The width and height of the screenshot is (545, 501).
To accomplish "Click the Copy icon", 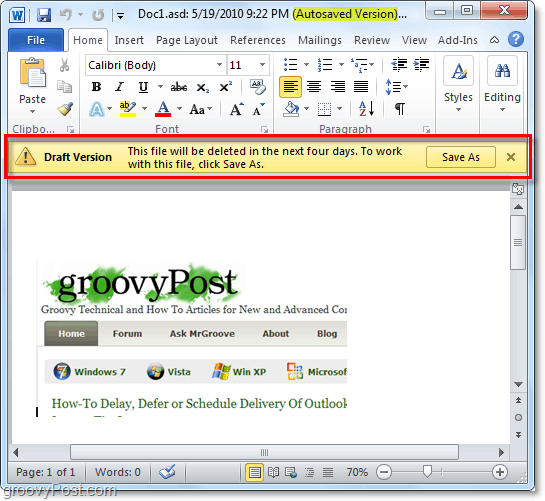I will [x=64, y=87].
